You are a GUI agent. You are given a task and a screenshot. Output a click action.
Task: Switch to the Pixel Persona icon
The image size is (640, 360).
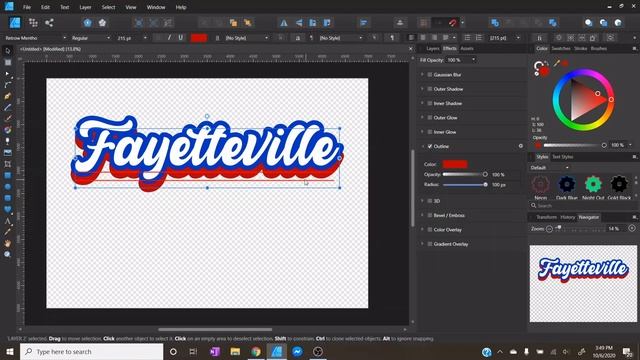pyautogui.click(x=33, y=23)
